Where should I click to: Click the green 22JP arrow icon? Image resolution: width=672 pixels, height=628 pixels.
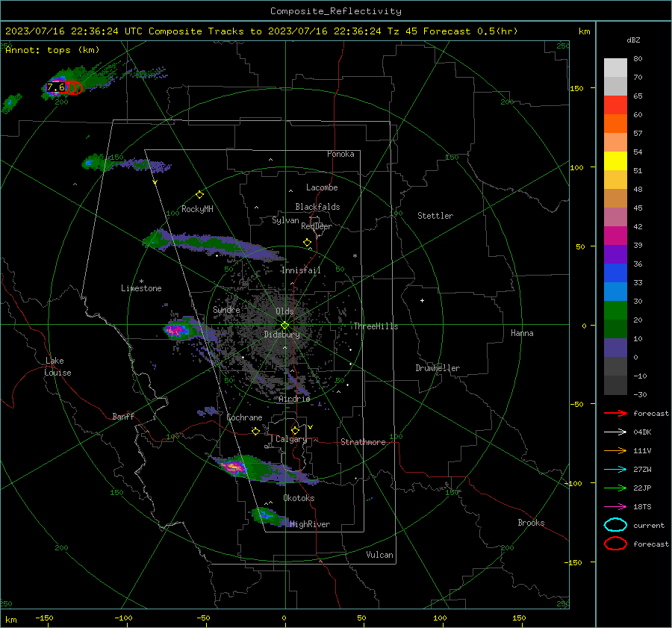[x=615, y=488]
